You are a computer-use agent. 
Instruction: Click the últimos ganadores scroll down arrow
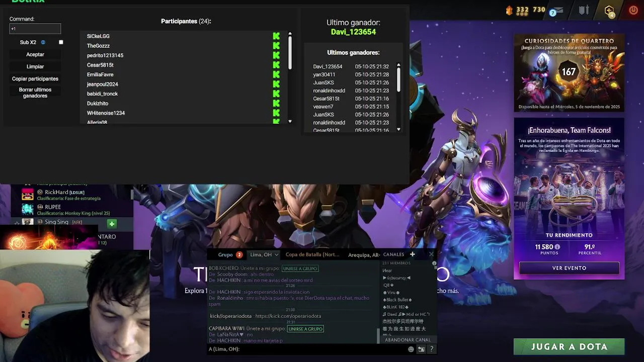tap(398, 129)
